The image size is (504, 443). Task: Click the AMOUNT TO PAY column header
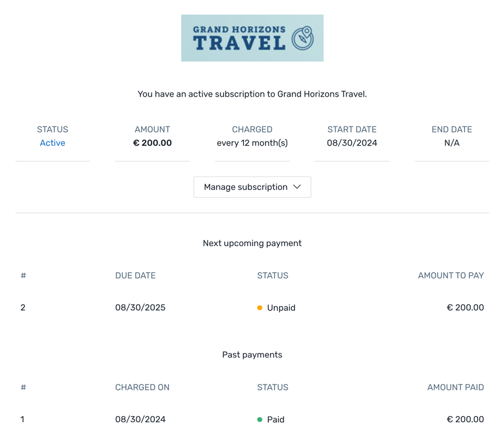pos(451,275)
